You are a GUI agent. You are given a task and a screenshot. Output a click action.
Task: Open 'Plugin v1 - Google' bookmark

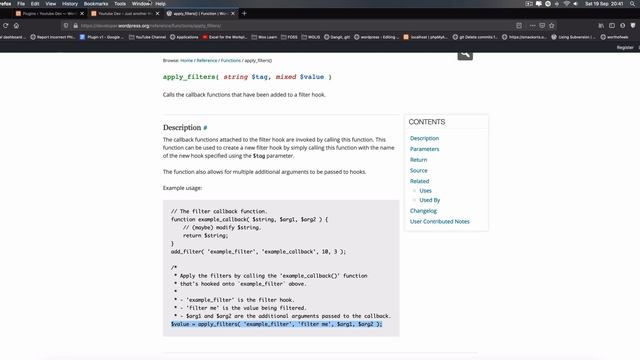click(102, 37)
